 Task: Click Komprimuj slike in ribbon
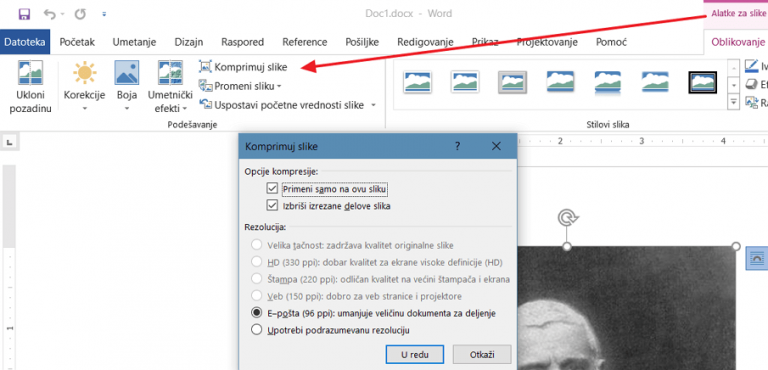243,67
